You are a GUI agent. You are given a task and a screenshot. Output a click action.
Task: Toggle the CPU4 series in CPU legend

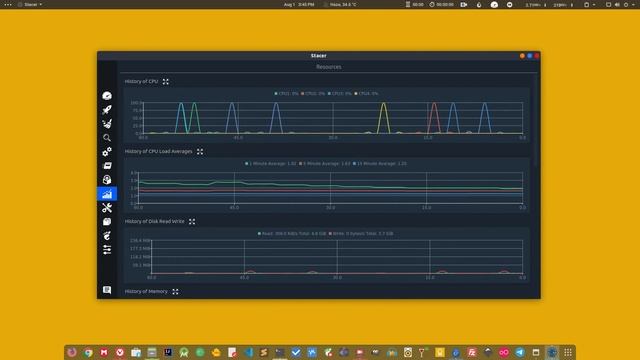click(x=367, y=93)
